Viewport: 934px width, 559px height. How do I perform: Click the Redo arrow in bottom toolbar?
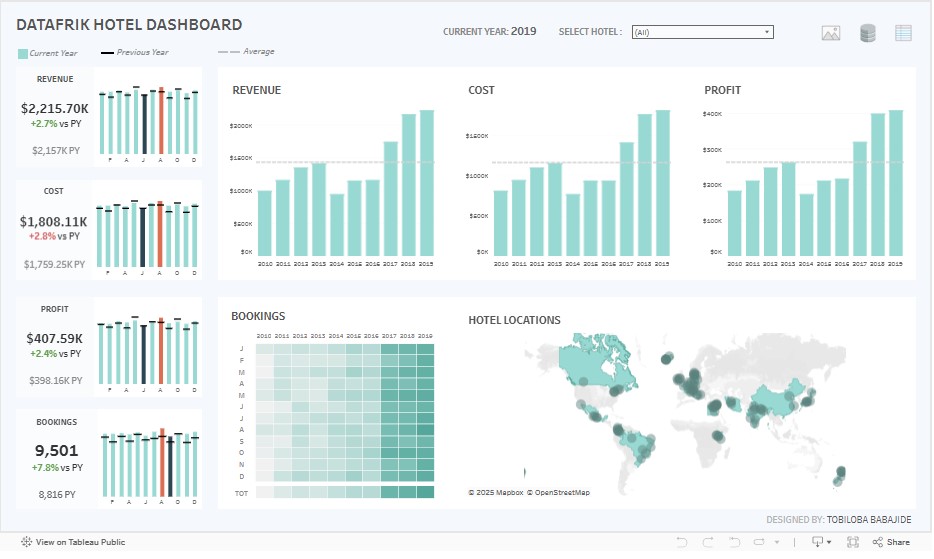pos(706,542)
